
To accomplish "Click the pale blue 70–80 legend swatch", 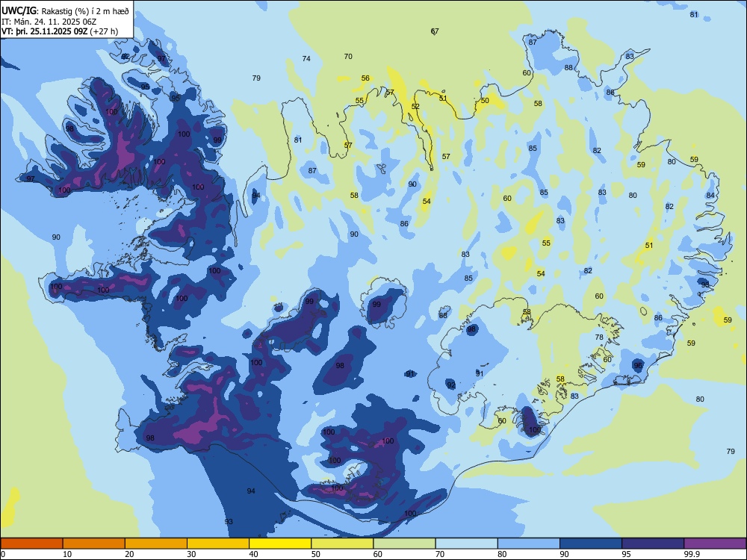I will click(466, 544).
